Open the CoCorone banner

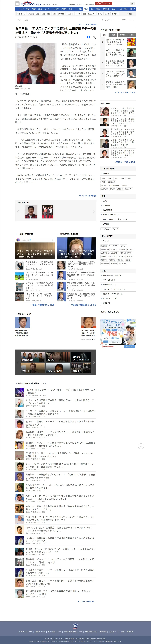104,4
